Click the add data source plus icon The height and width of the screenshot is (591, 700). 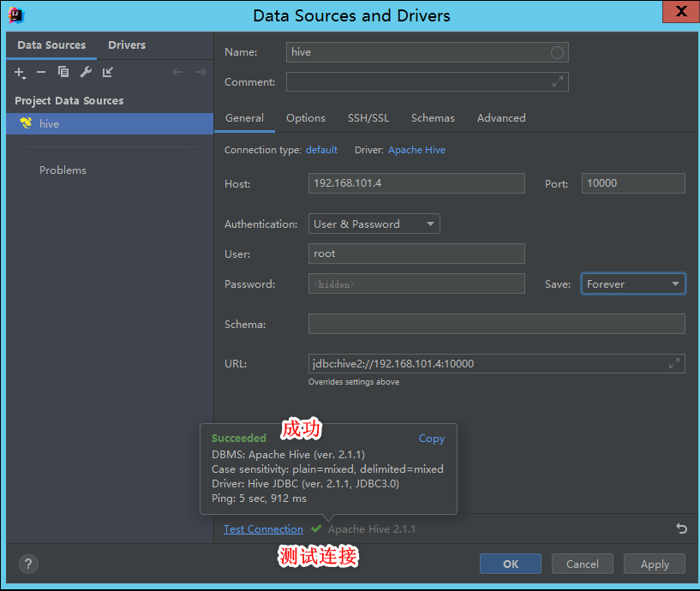pyautogui.click(x=20, y=73)
